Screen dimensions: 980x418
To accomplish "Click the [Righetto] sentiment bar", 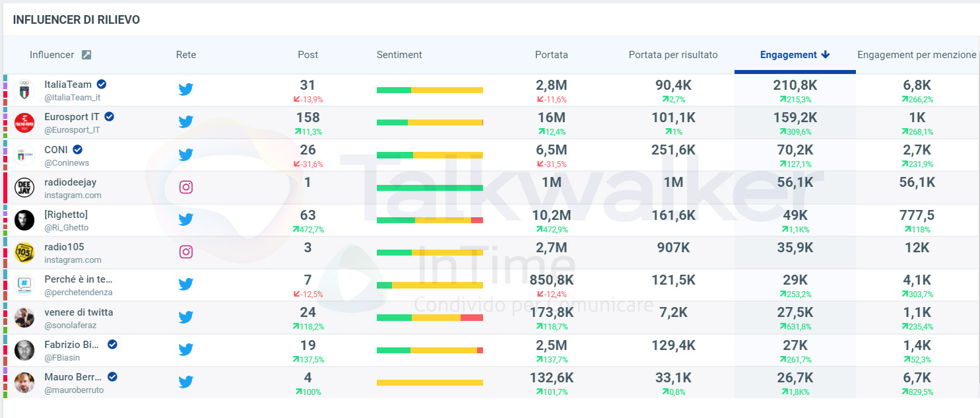I will coord(430,220).
